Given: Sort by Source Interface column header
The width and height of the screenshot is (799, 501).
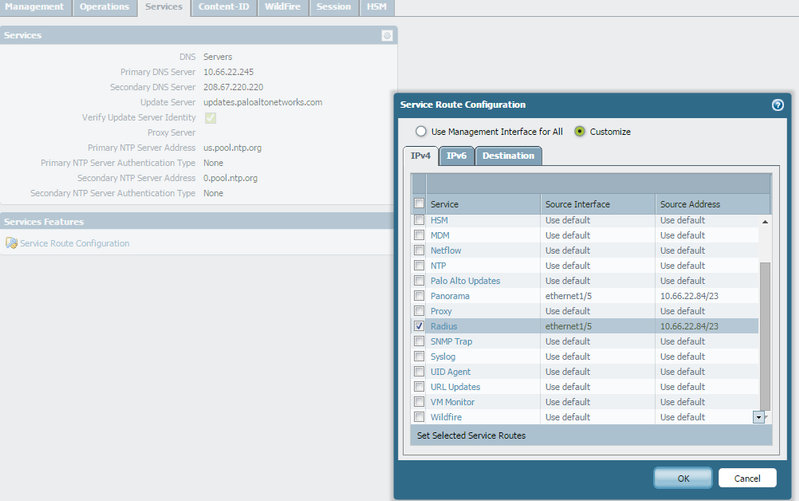Looking at the screenshot, I should click(x=578, y=204).
